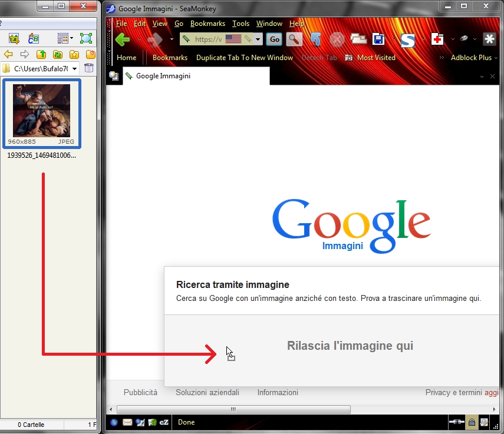The image size is (504, 434).
Task: Click Duplicate Tab To New Window
Action: [x=245, y=58]
